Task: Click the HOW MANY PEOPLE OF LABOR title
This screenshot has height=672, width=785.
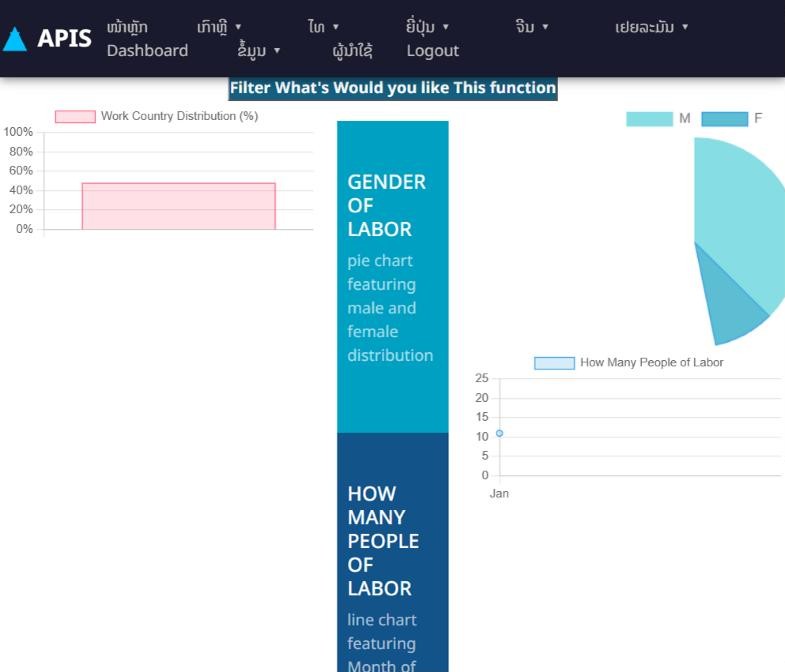Action: coord(383,541)
